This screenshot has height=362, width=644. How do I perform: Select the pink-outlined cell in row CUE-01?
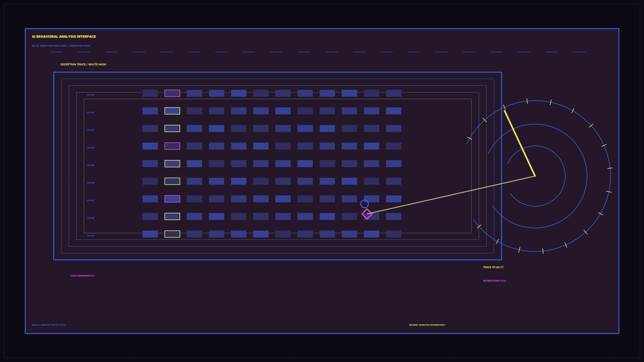(172, 93)
